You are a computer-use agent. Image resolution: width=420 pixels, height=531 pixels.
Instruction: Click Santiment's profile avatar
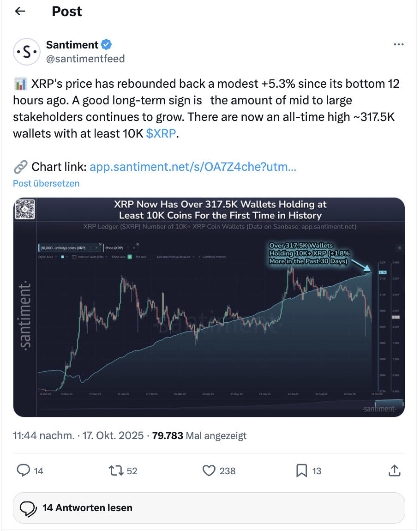pos(26,52)
